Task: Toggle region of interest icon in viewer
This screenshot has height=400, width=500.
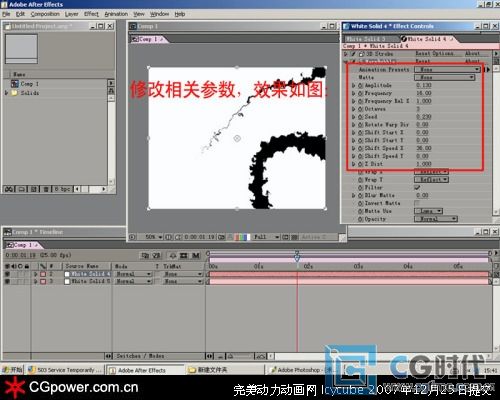Action: coord(286,237)
